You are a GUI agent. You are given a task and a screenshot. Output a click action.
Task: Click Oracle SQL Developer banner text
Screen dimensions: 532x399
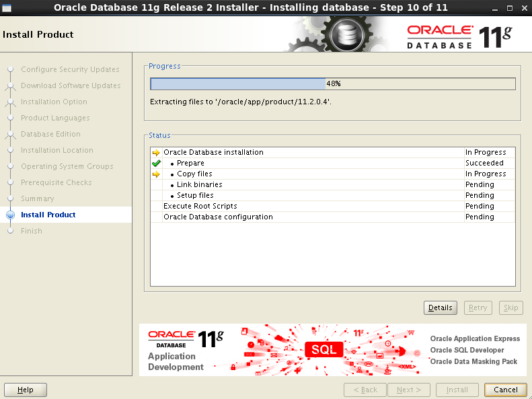click(467, 350)
